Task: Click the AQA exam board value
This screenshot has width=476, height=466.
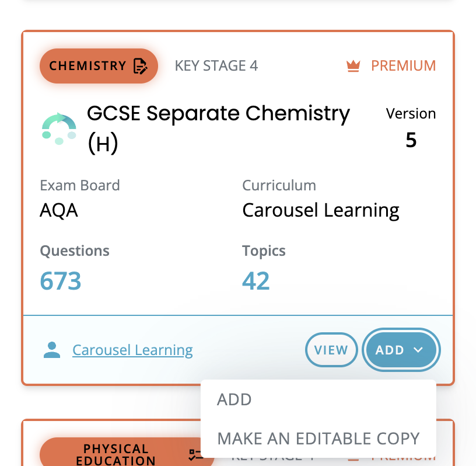Action: click(59, 210)
